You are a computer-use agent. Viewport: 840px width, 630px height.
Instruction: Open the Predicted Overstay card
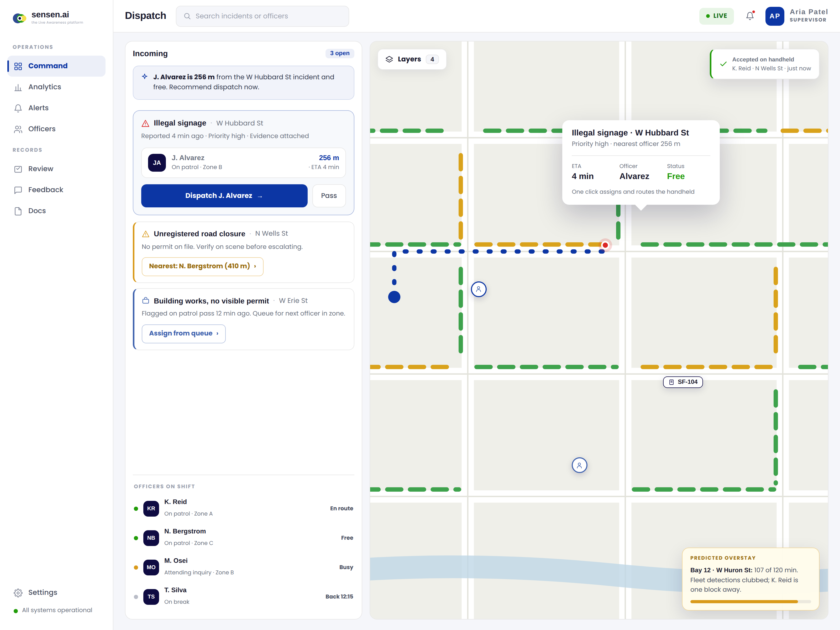(x=750, y=579)
